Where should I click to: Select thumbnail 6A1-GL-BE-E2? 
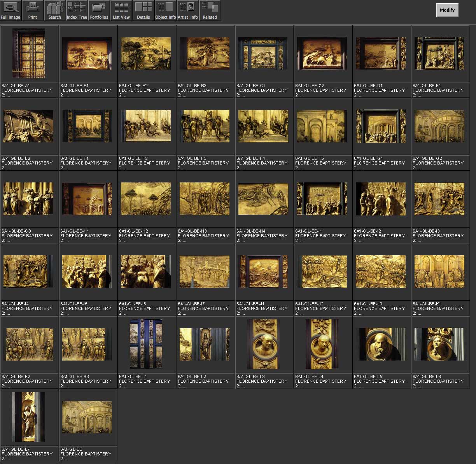pos(28,126)
